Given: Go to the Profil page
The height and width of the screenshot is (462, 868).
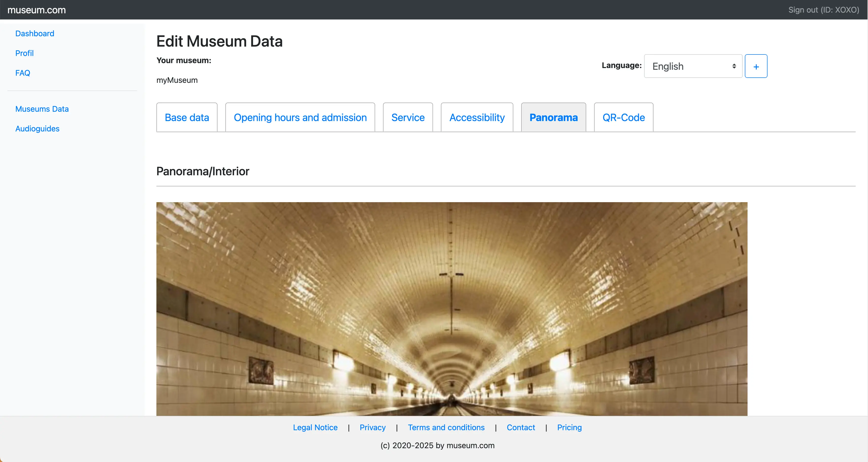Looking at the screenshot, I should [24, 53].
